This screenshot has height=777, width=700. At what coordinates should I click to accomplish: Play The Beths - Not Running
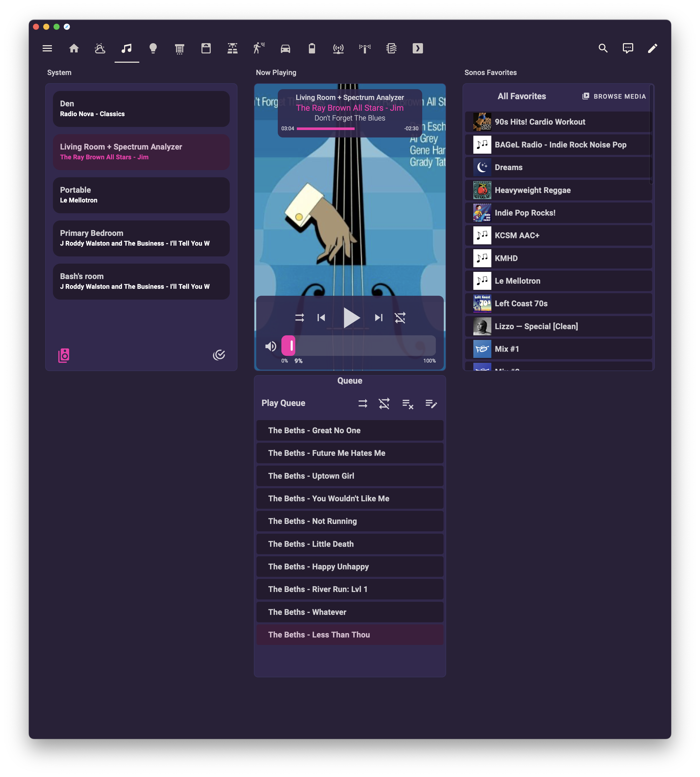[350, 521]
